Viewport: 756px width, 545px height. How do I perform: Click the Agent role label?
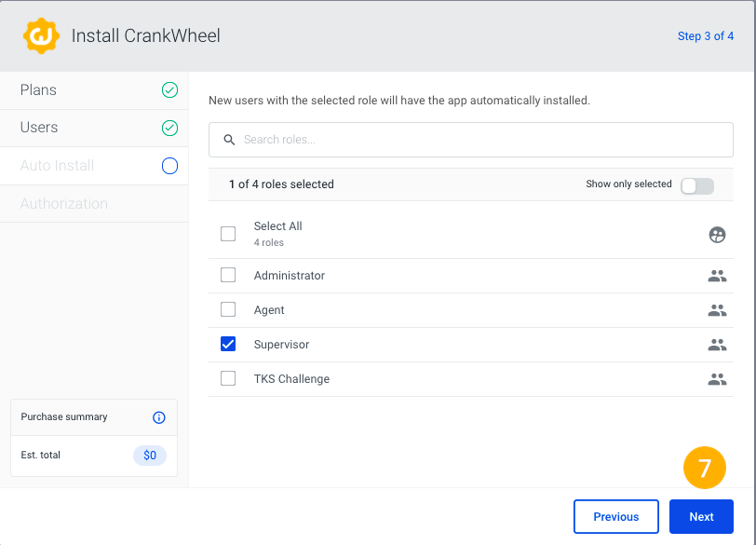pos(269,310)
